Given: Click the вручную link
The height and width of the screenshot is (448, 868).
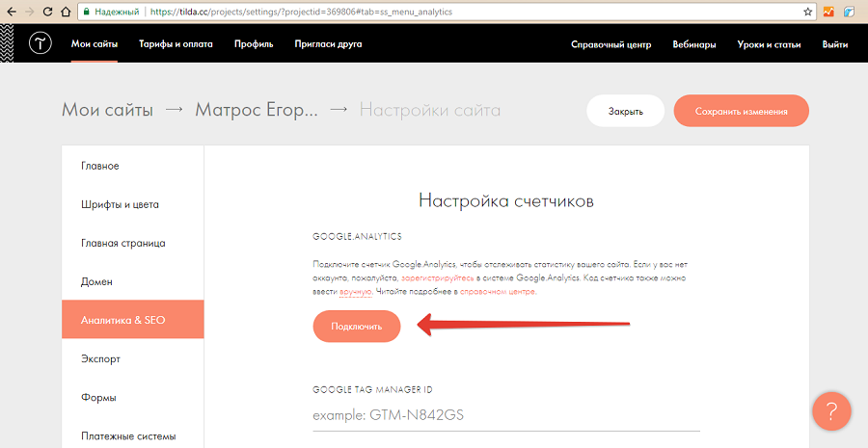Looking at the screenshot, I should 355,292.
